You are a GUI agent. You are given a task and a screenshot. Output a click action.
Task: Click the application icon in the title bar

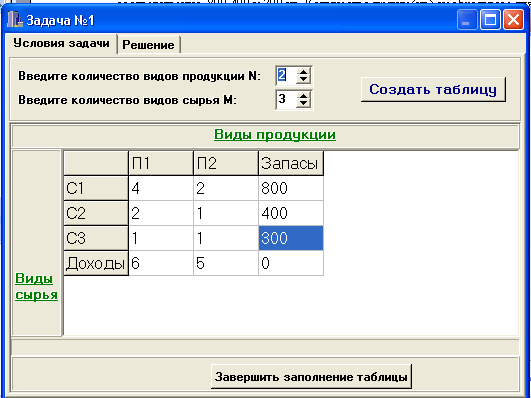[15, 20]
